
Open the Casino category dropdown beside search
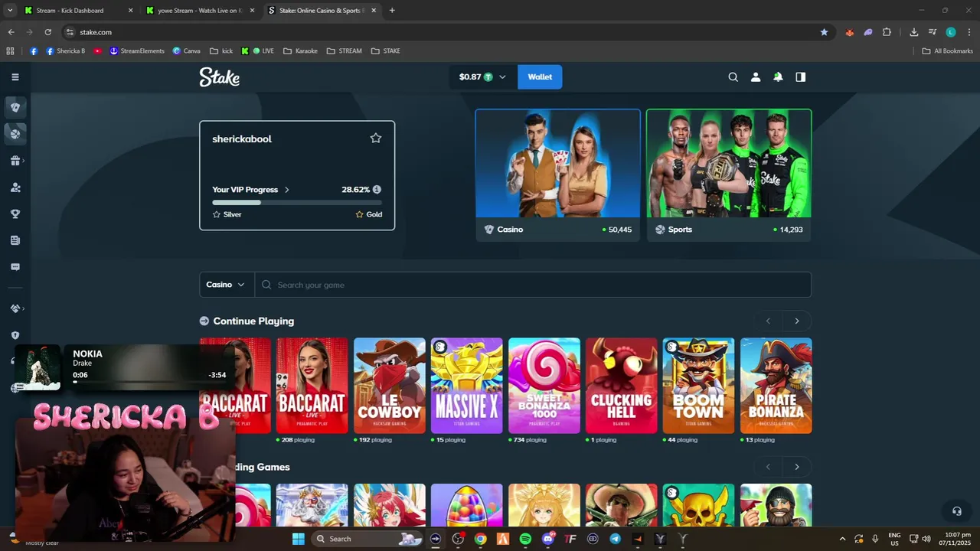pyautogui.click(x=227, y=285)
